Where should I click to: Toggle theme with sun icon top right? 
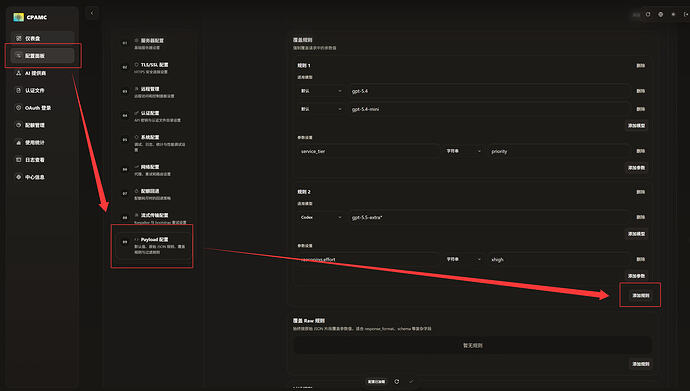coord(673,15)
